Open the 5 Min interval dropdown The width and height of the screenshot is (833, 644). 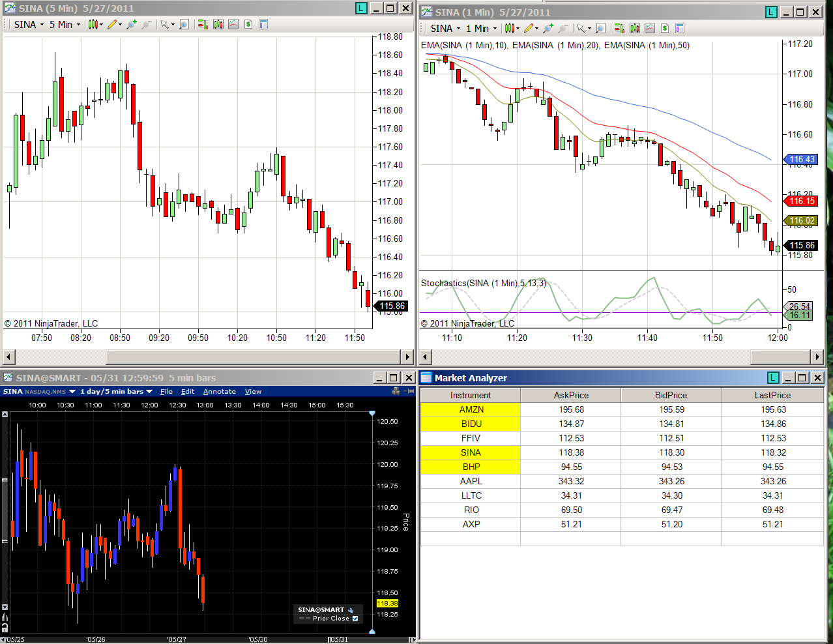click(65, 24)
